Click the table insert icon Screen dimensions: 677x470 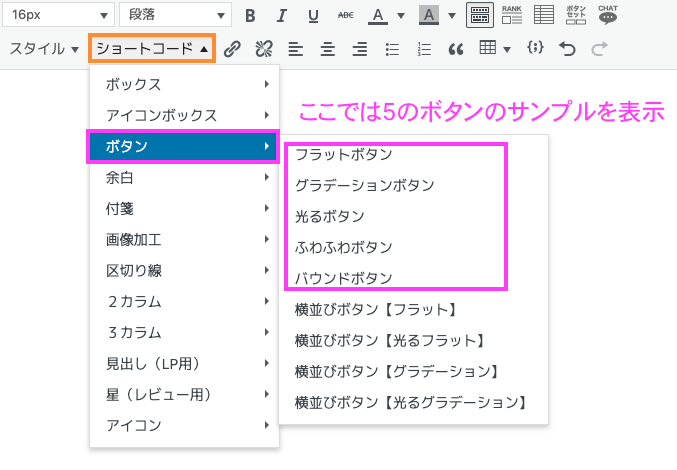pos(487,48)
